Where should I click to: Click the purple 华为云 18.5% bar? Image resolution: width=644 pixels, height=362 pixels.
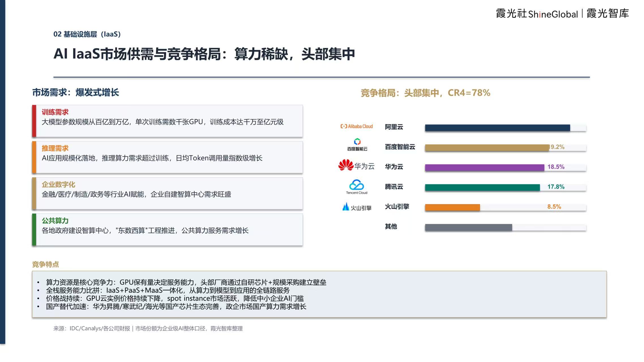(x=484, y=168)
